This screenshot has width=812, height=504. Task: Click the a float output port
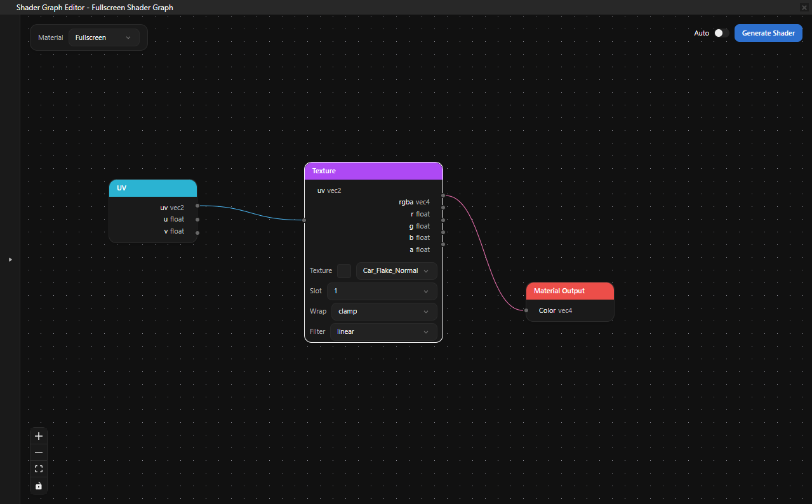tap(443, 244)
